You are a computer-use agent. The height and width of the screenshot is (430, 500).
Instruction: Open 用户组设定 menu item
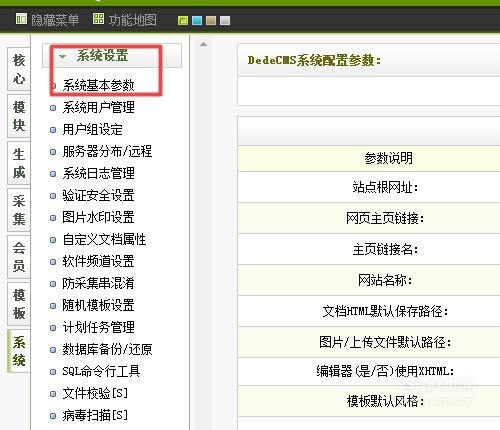pos(92,129)
